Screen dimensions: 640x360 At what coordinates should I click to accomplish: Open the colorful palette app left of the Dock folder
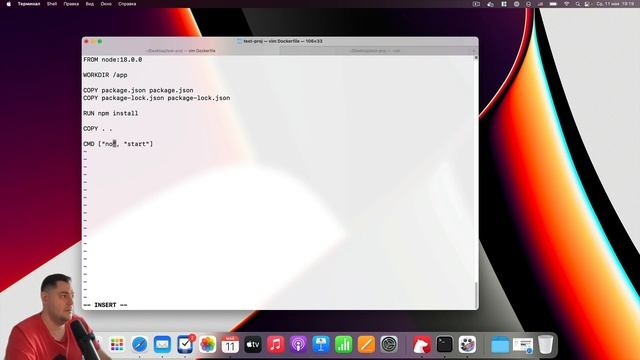click(x=467, y=344)
